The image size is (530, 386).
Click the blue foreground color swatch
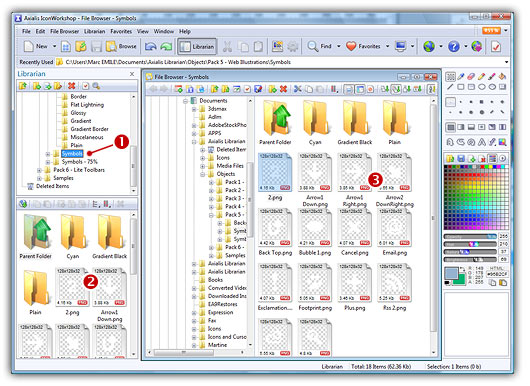(451, 273)
